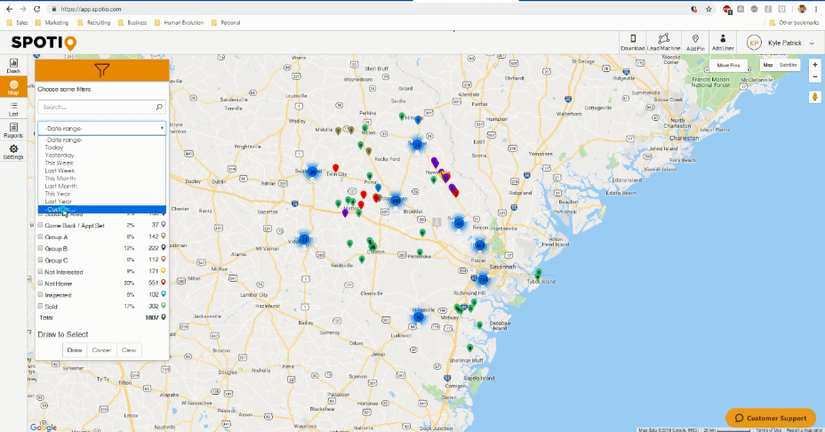Switch map to Satellite view

(x=788, y=65)
